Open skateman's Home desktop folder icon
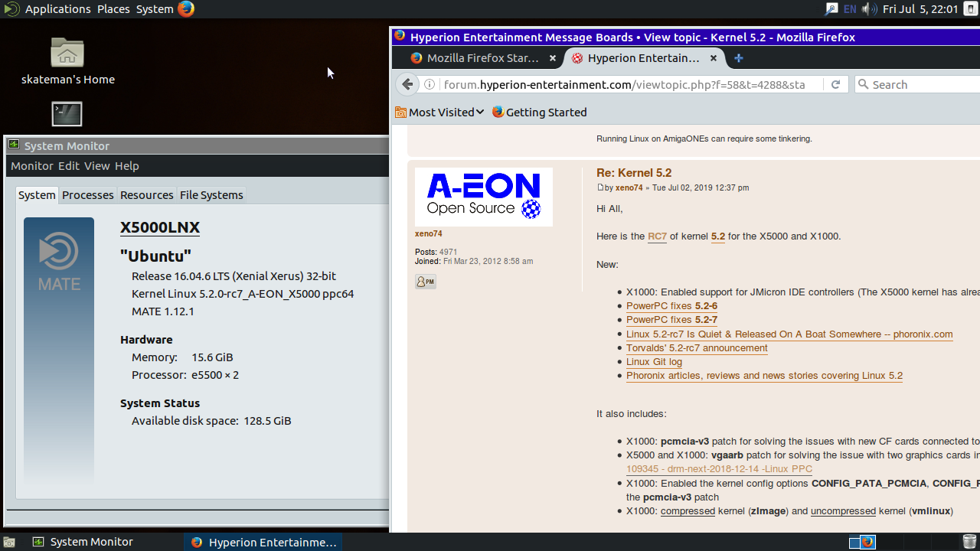This screenshot has width=980, height=551. tap(67, 61)
